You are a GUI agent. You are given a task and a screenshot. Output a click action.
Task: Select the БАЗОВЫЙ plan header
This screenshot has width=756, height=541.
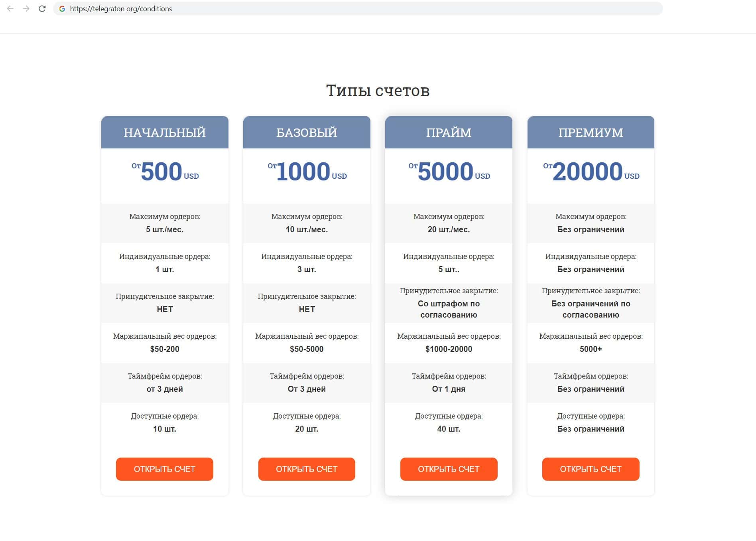click(307, 132)
